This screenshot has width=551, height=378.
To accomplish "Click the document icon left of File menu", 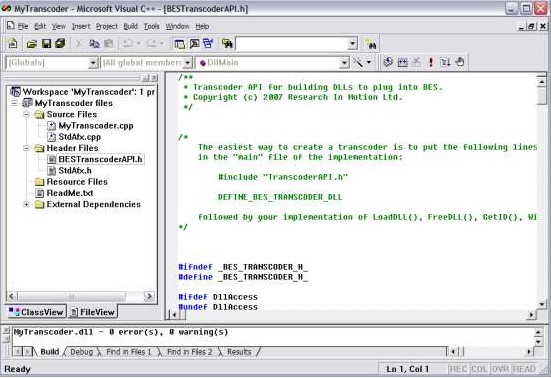I will pyautogui.click(x=11, y=26).
